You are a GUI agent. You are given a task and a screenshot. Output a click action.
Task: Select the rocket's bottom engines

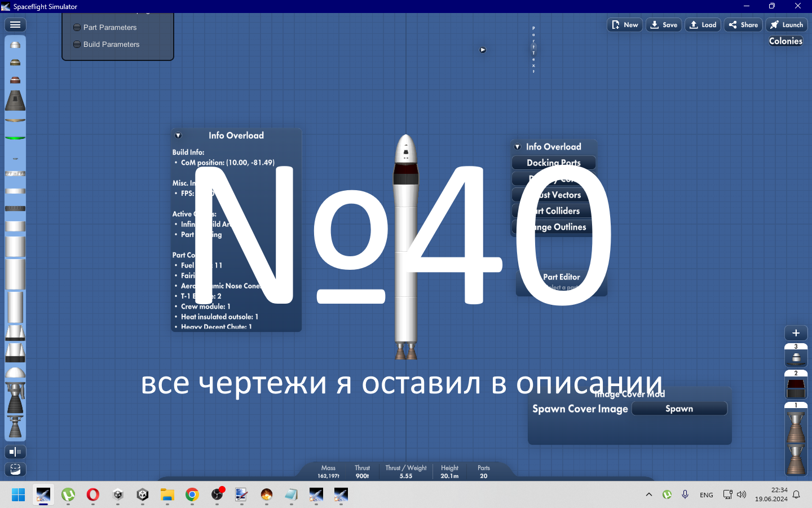406,350
